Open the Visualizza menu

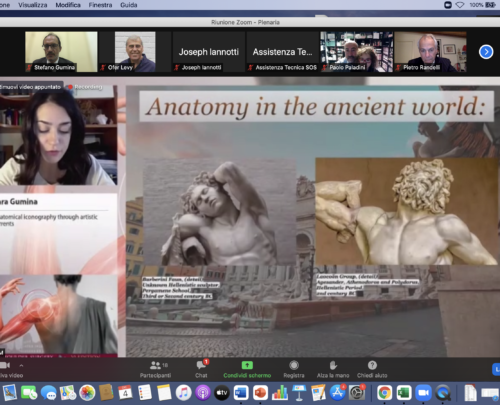click(33, 5)
